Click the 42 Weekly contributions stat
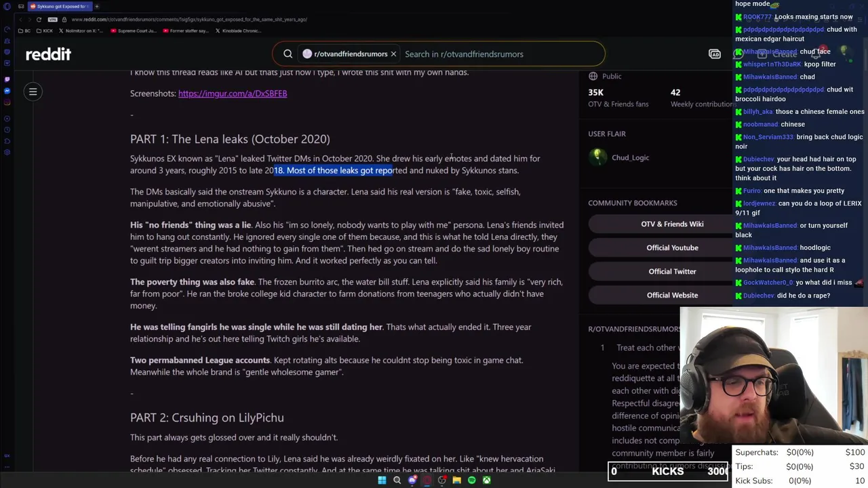 701,98
